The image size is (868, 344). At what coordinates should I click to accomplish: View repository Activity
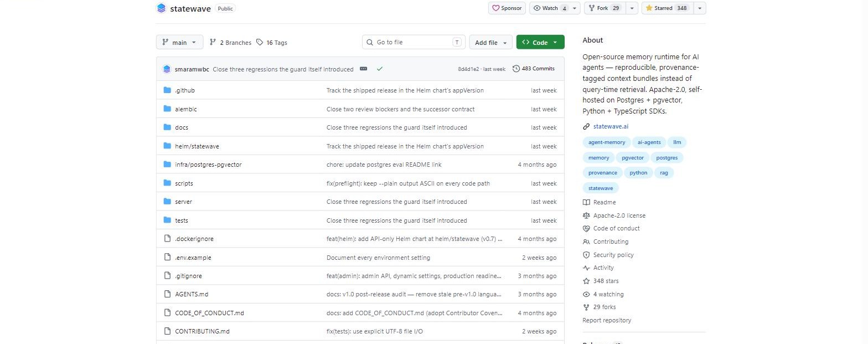(603, 268)
